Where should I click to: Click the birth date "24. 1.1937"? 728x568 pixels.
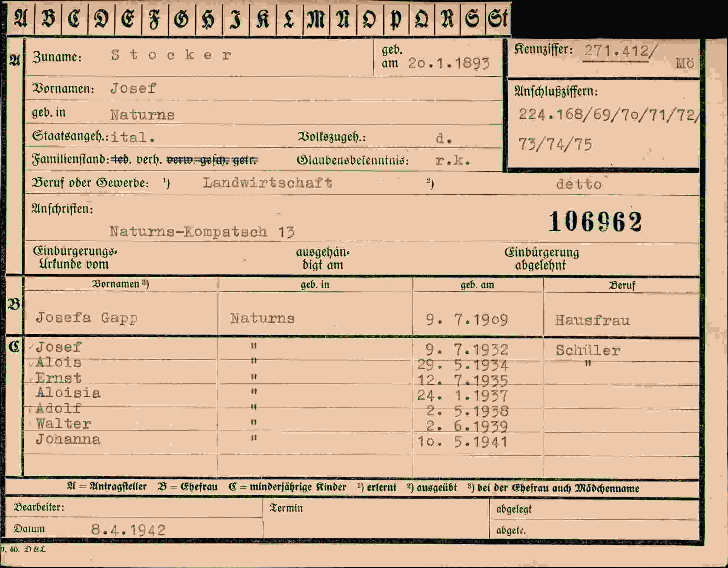(x=463, y=396)
